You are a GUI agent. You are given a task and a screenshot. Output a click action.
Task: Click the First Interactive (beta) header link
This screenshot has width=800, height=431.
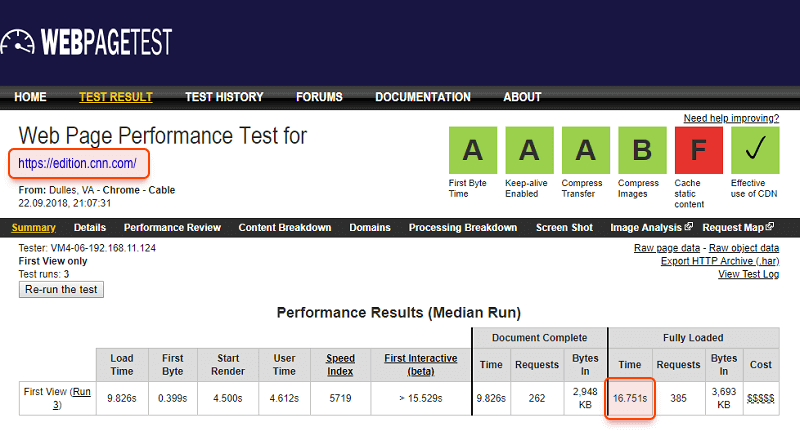click(x=421, y=365)
